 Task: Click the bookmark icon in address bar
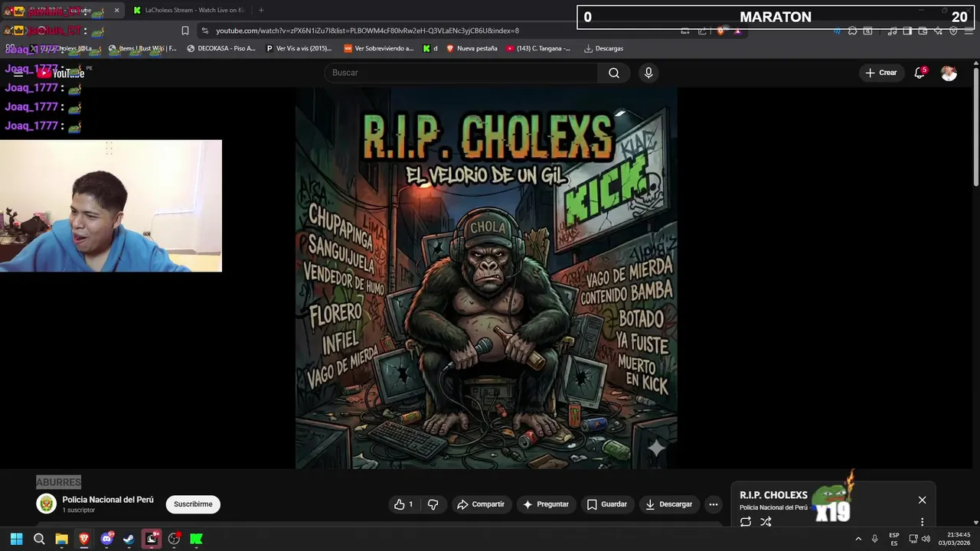coord(185,31)
